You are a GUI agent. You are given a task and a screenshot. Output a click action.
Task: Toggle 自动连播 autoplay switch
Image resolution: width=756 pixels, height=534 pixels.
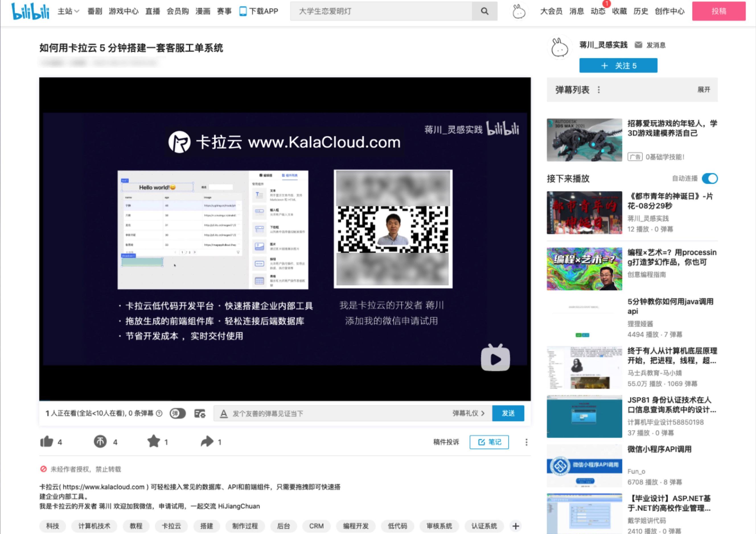(710, 178)
